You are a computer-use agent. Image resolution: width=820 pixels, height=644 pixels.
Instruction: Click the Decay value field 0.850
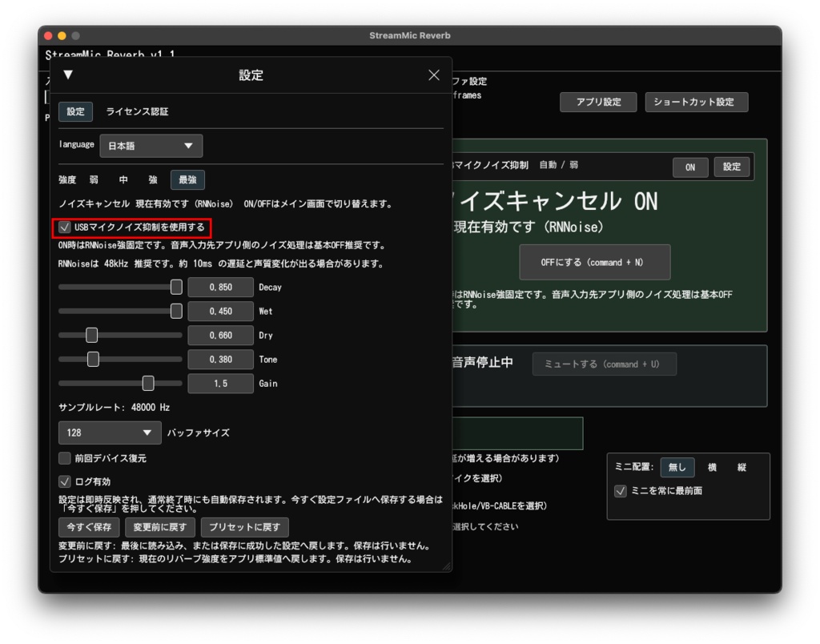[x=221, y=288]
